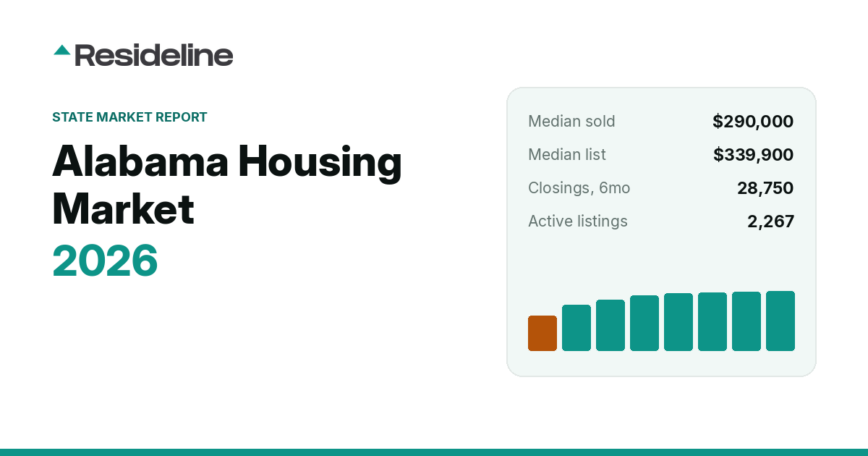Click the Alabama Housing Market headline

pyautogui.click(x=227, y=185)
